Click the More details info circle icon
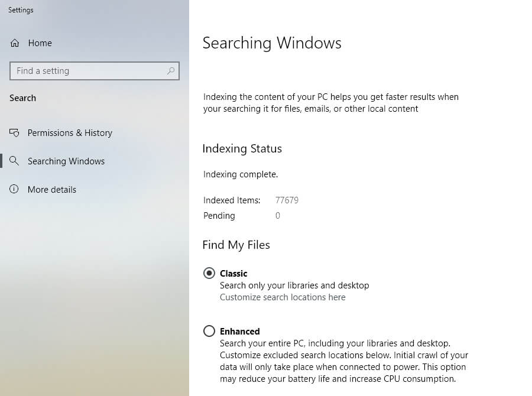This screenshot has width=532, height=396. (14, 189)
